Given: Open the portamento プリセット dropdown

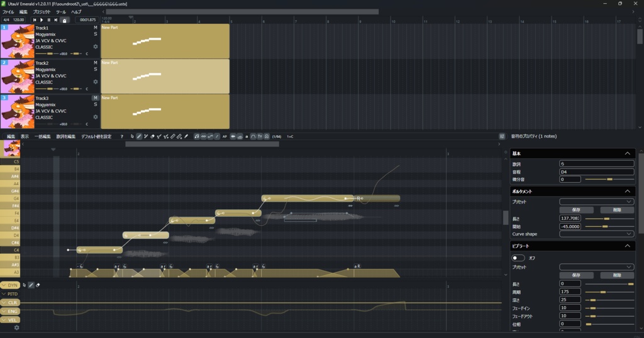Looking at the screenshot, I should [x=596, y=202].
